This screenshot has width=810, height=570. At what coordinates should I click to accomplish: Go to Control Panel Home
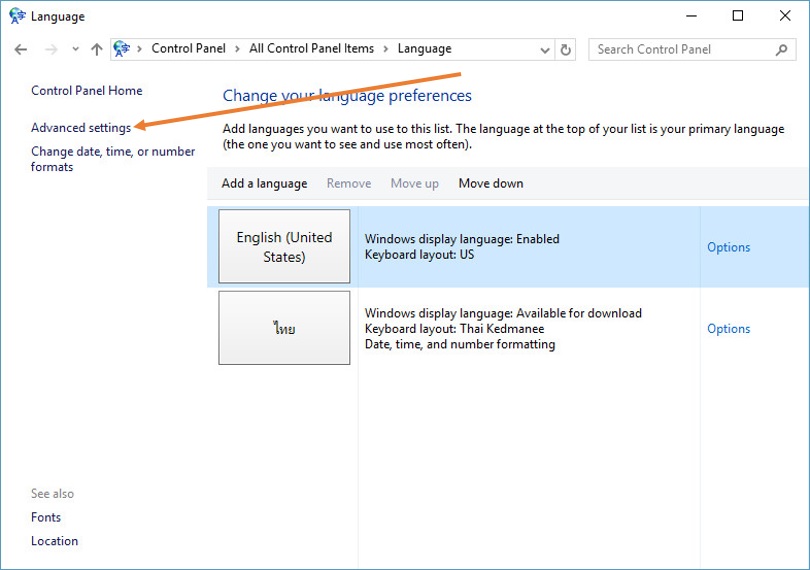(87, 91)
